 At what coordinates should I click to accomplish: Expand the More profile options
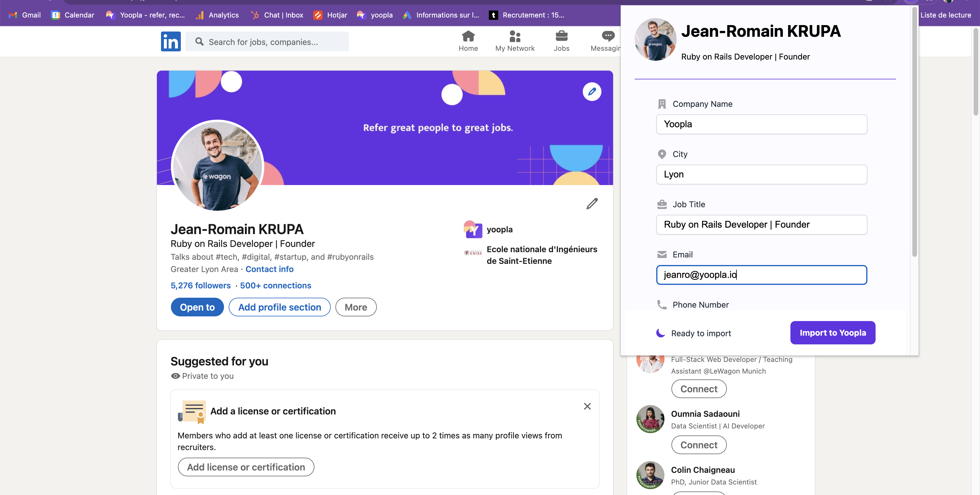click(356, 307)
